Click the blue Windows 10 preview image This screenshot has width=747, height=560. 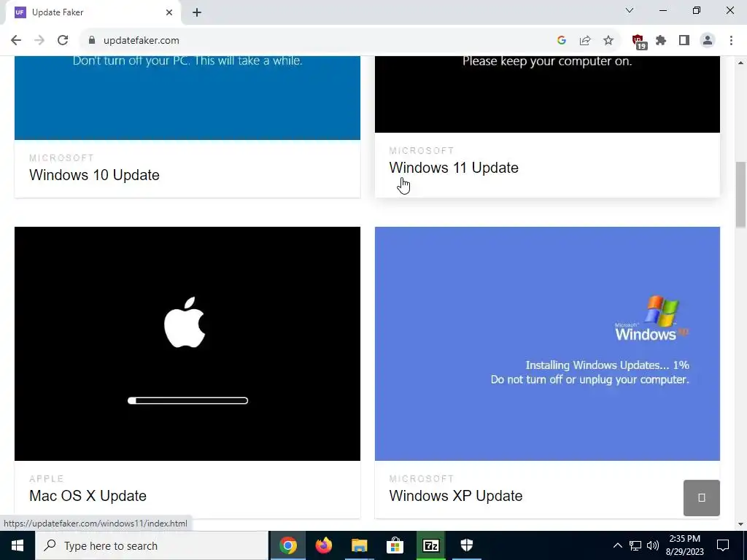click(187, 98)
